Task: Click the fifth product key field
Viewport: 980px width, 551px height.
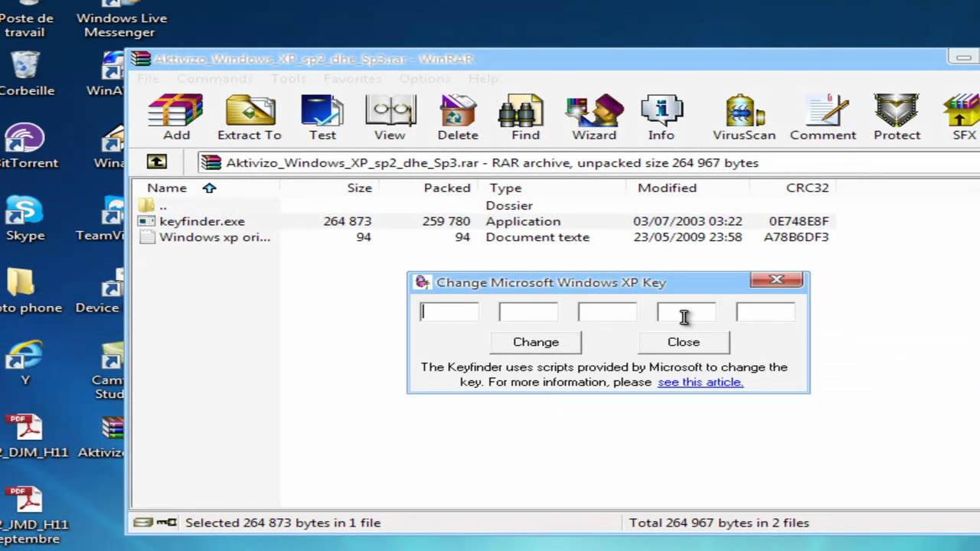Action: [x=766, y=311]
